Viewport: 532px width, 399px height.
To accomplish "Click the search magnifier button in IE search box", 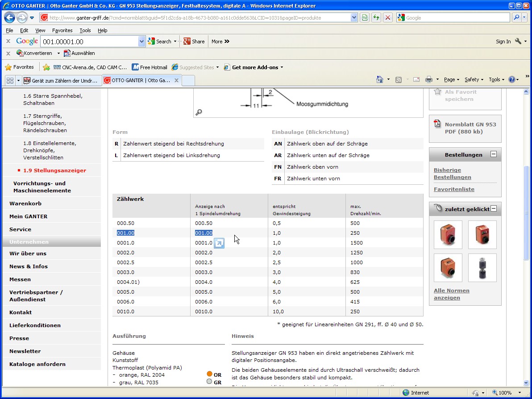I will click(x=516, y=17).
